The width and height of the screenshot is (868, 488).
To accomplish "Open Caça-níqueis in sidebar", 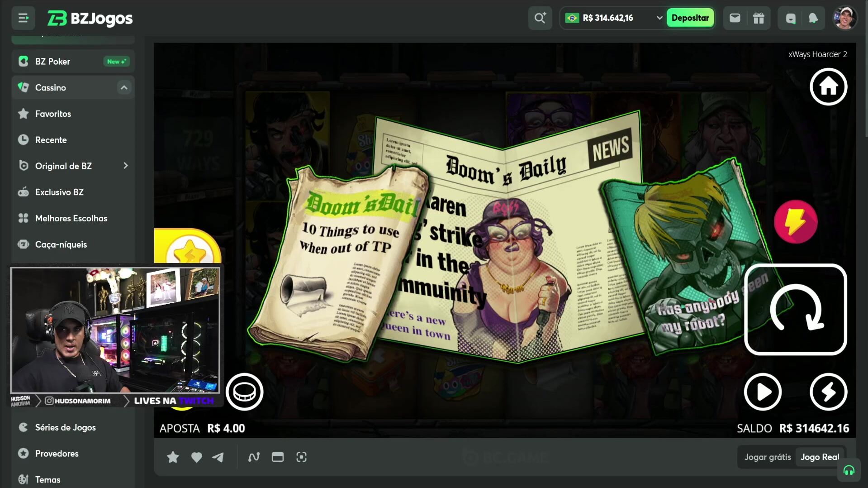I will click(73, 244).
